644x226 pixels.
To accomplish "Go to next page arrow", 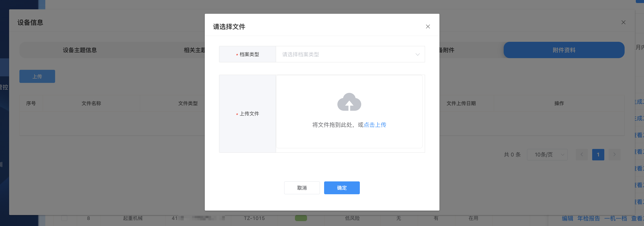I will 614,155.
